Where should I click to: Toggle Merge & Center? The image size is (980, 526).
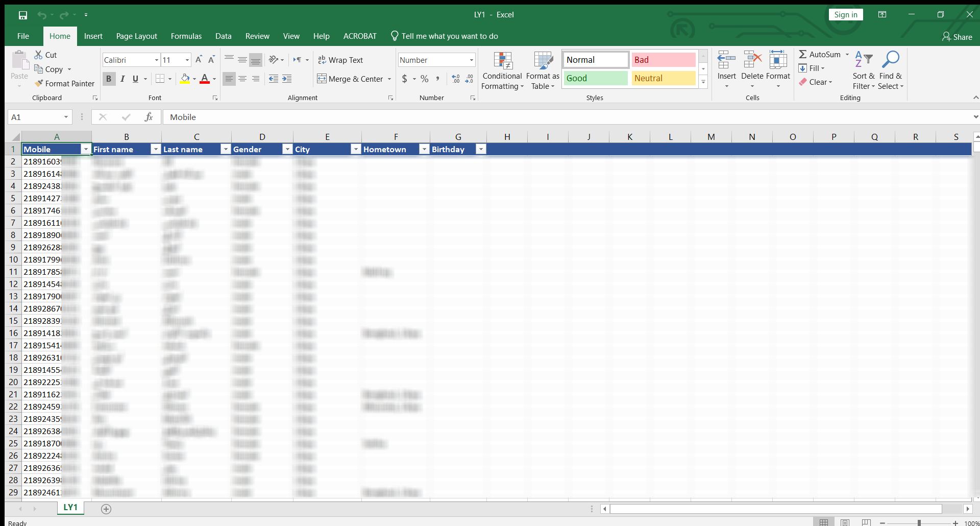[350, 79]
